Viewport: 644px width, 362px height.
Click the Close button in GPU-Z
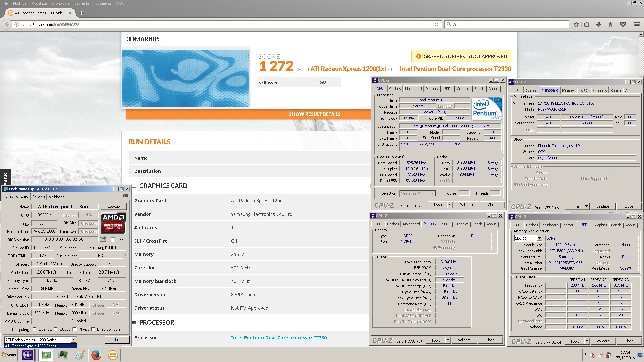[x=117, y=340]
